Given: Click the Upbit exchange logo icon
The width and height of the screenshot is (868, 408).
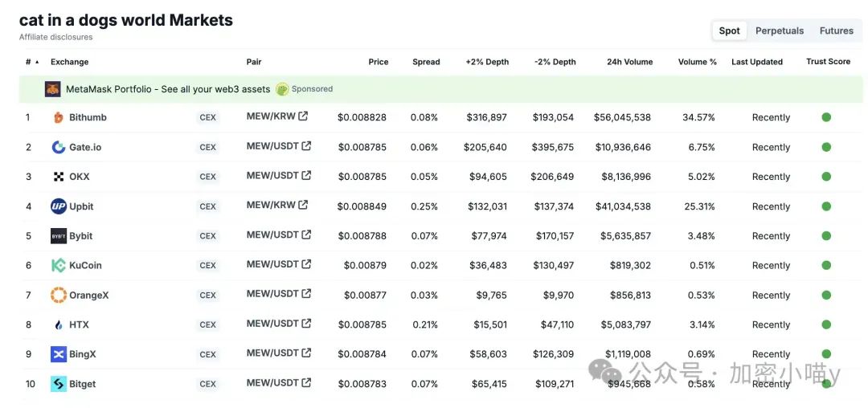Looking at the screenshot, I should pyautogui.click(x=59, y=206).
